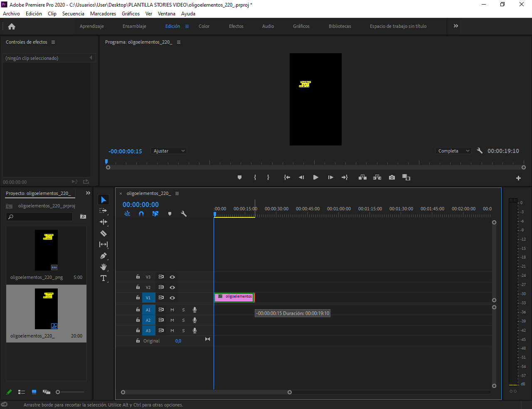Switch to Audio workspace tab

point(268,26)
